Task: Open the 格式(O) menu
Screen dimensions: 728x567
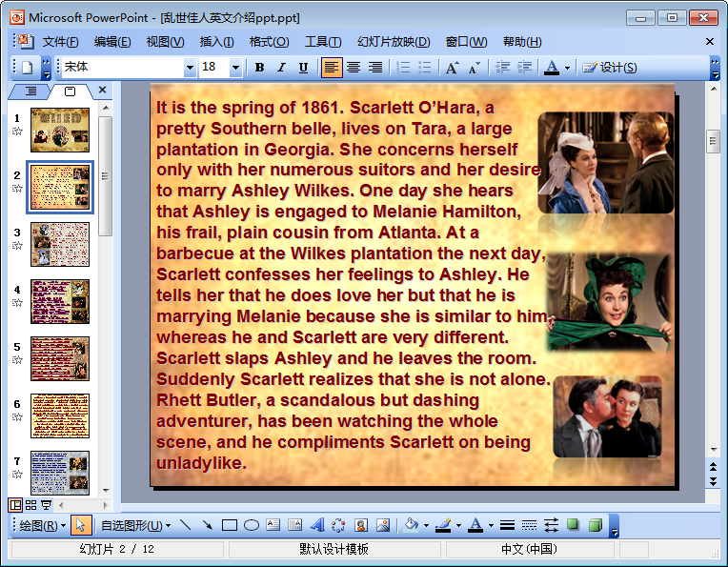Action: [269, 42]
